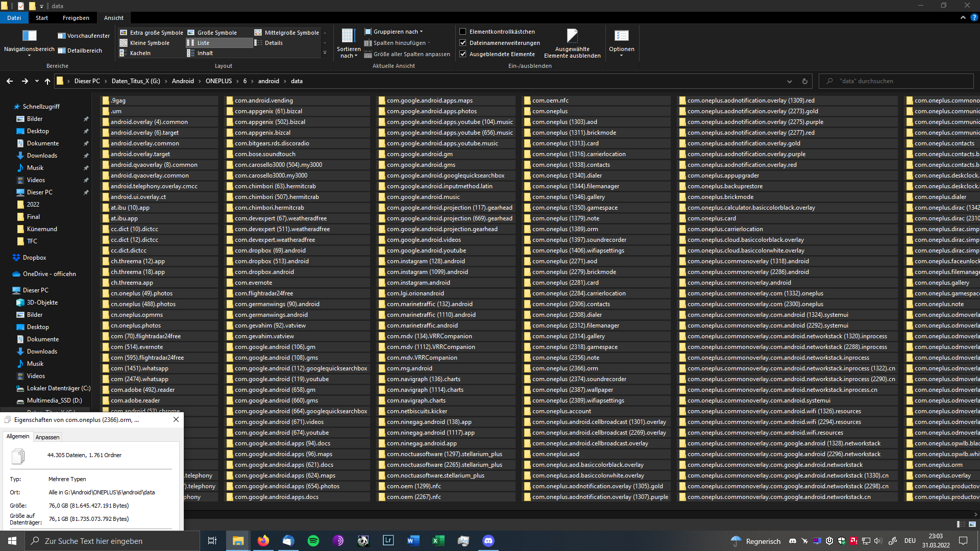Image resolution: width=980 pixels, height=551 pixels.
Task: Toggle Dateinamenerweiterungen checkbox
Action: click(463, 43)
